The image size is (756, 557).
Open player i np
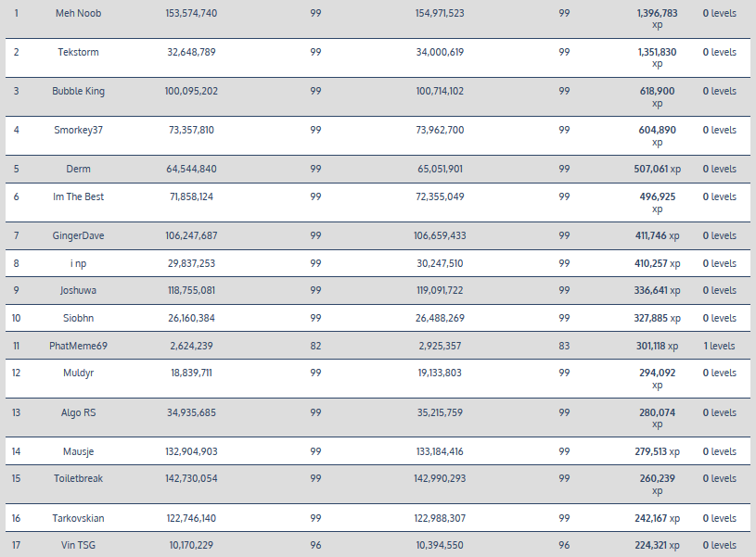78,263
